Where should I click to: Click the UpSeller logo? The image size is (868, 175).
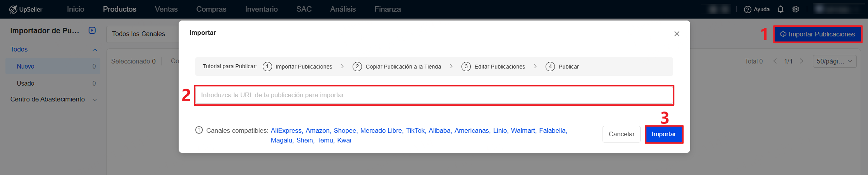[26, 9]
